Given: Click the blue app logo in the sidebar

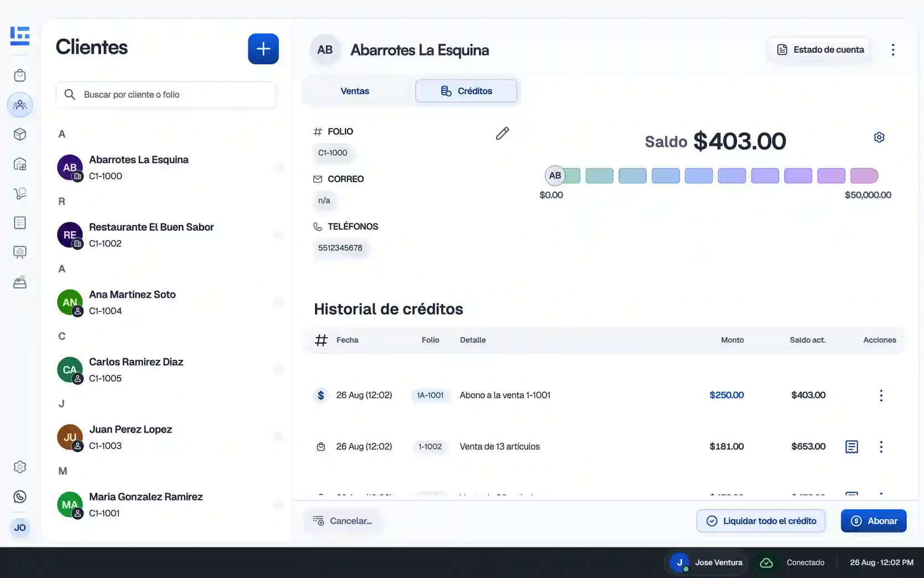Looking at the screenshot, I should coord(20,36).
